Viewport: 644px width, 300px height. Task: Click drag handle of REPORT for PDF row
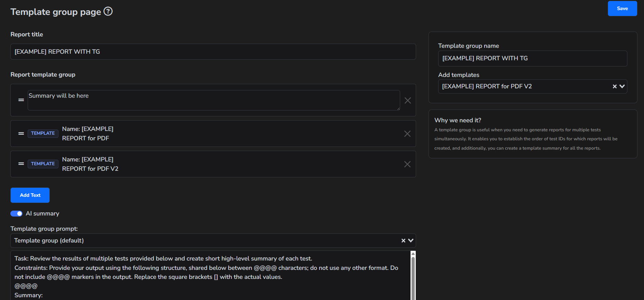(x=21, y=133)
